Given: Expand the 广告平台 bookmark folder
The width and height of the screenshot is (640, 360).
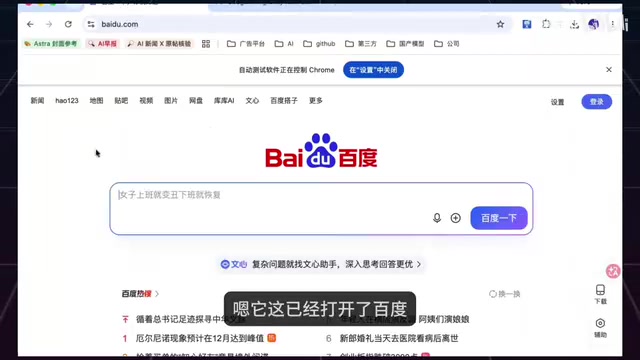Looking at the screenshot, I should 246,44.
